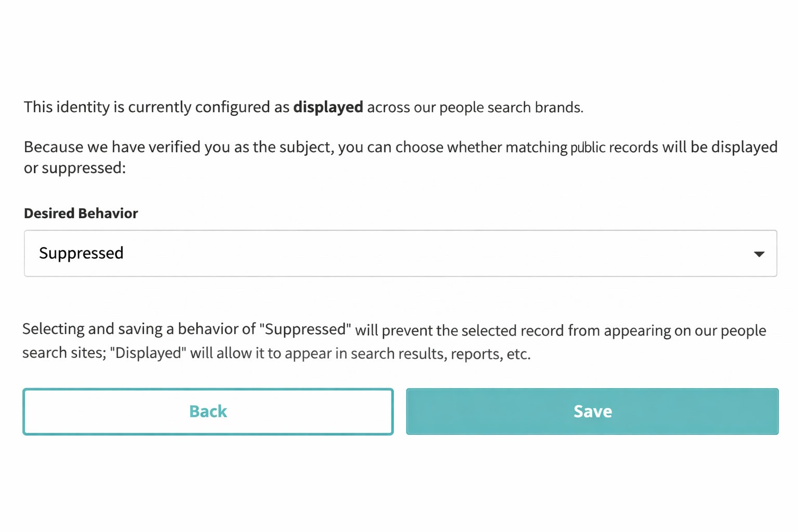The image size is (798, 532).
Task: Click the words "verified you as the subject"
Action: point(241,147)
